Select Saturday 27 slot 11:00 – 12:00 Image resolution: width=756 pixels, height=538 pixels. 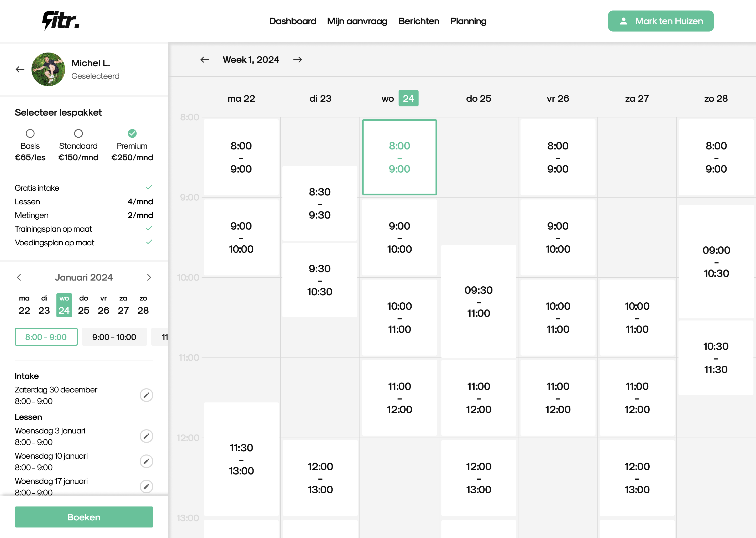[637, 398]
